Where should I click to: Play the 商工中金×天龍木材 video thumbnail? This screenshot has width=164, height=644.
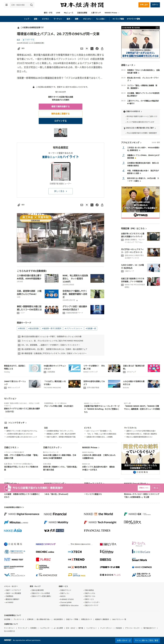coord(60,238)
